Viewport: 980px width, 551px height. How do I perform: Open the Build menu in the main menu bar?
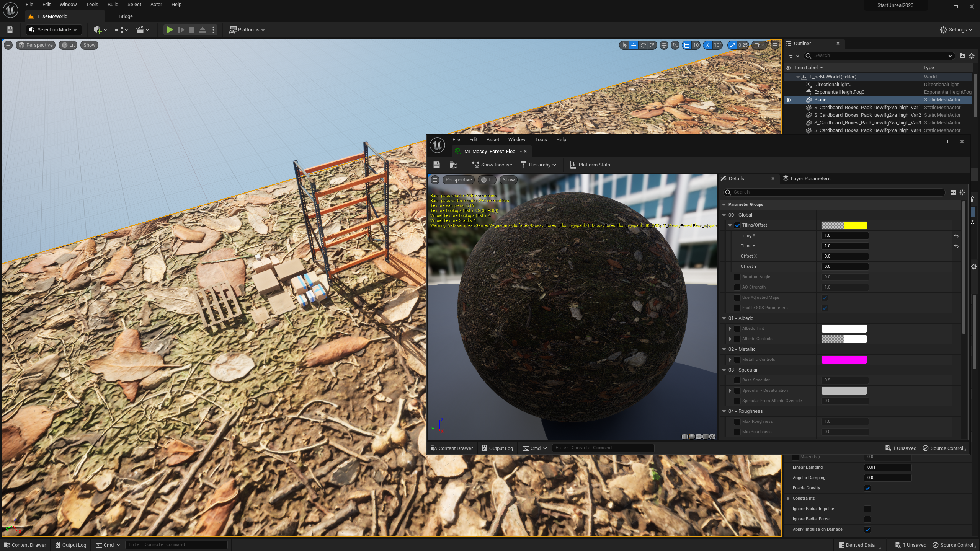coord(113,5)
